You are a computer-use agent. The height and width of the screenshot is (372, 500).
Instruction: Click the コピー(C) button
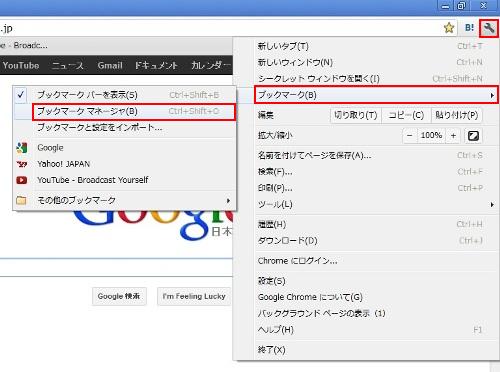[x=406, y=115]
